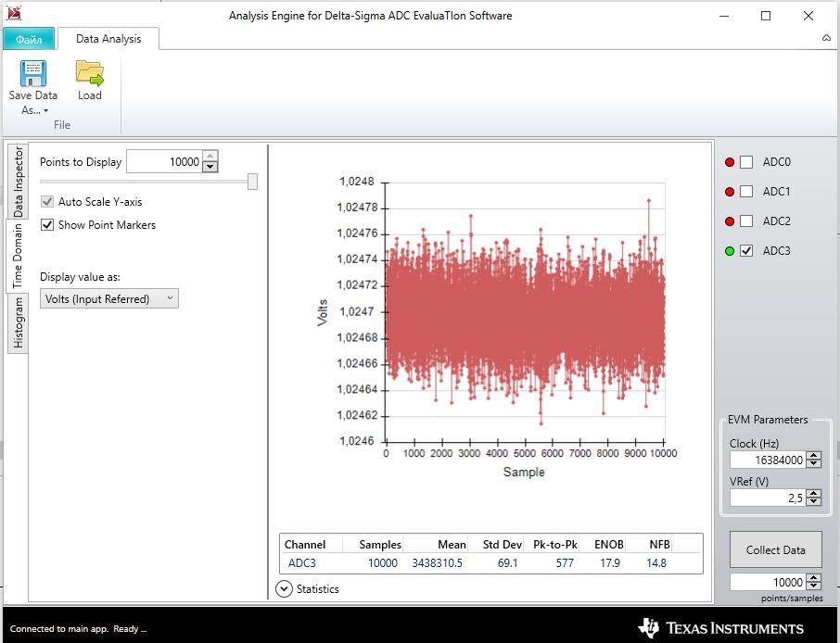Click the Collect Data button

(775, 549)
